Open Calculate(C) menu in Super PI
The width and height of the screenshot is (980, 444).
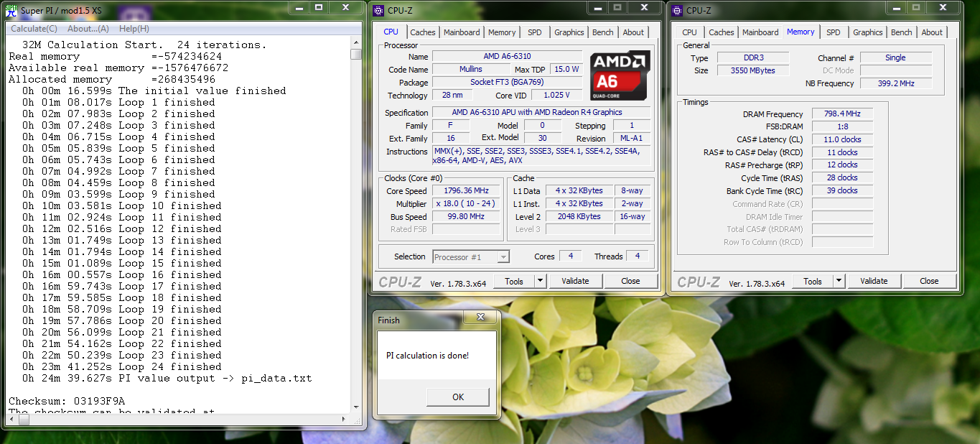(x=34, y=29)
